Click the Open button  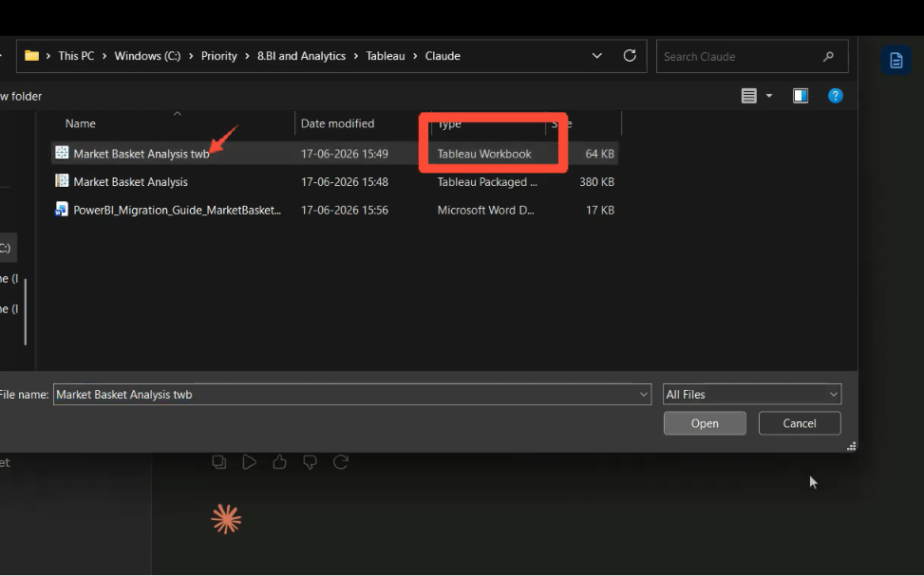coord(705,423)
